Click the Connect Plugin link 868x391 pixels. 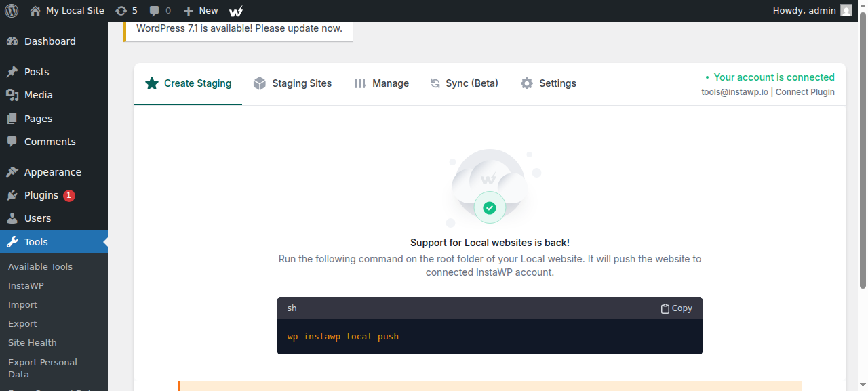[805, 92]
